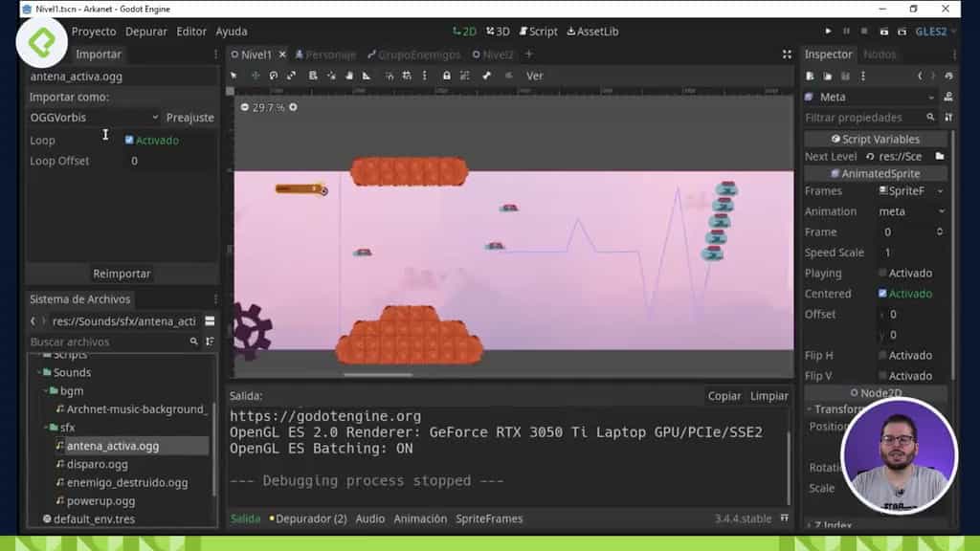Click the Frame value stepper
Image resolution: width=980 pixels, height=551 pixels.
940,231
